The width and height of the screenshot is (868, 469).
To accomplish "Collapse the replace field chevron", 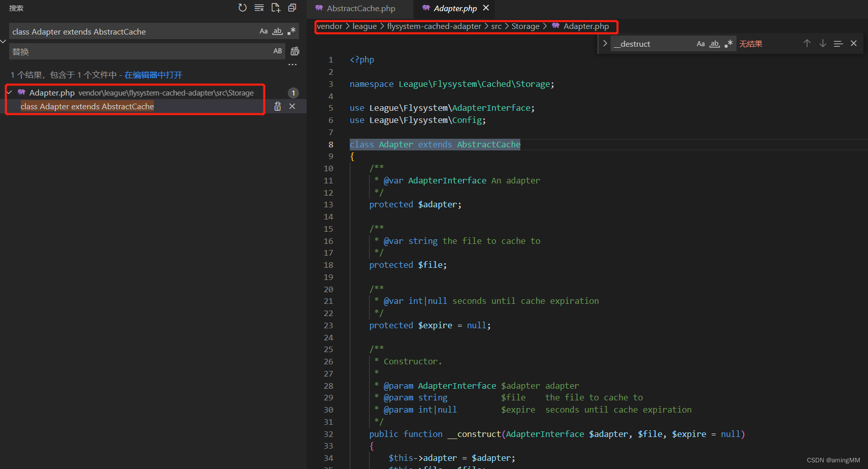I will (x=3, y=41).
